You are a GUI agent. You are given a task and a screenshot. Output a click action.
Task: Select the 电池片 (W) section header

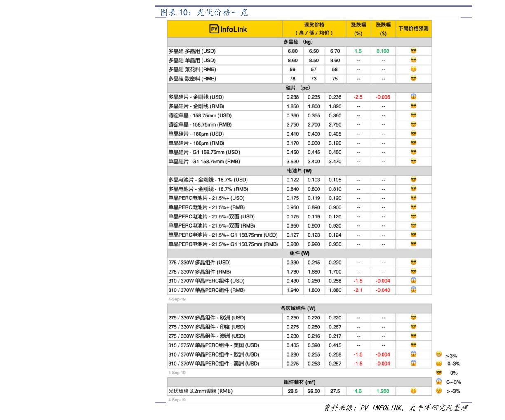299,171
